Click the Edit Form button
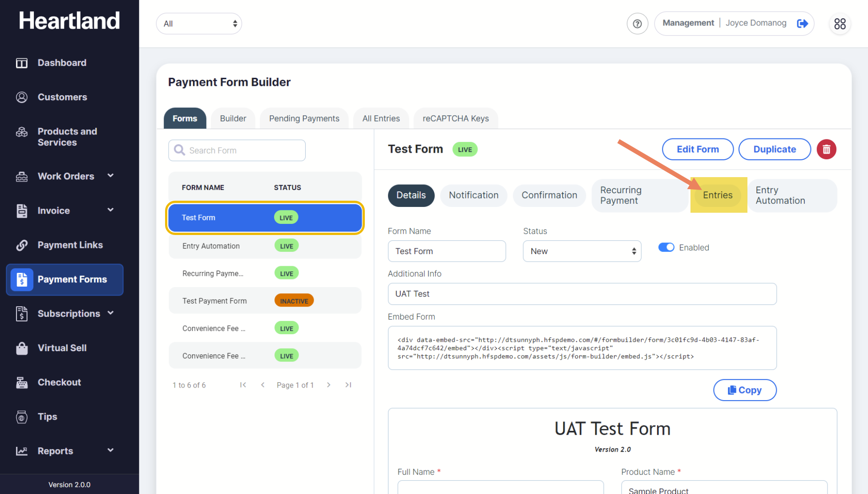Screen dimensions: 868x494 698,150
